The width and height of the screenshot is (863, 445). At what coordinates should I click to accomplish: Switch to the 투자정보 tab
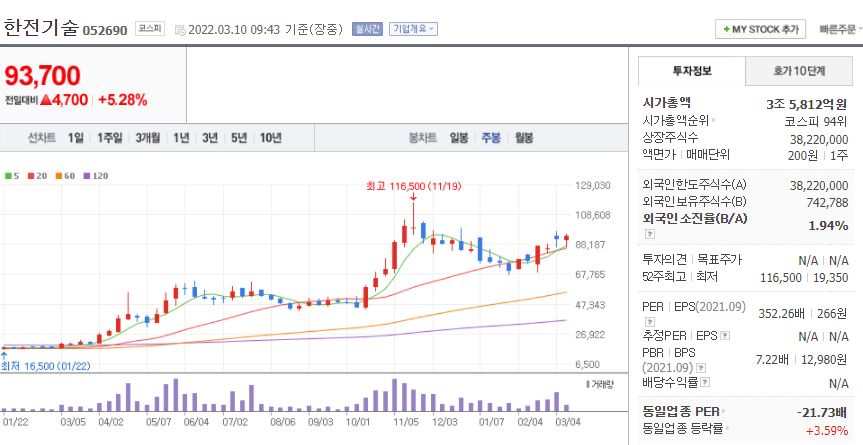coord(692,71)
